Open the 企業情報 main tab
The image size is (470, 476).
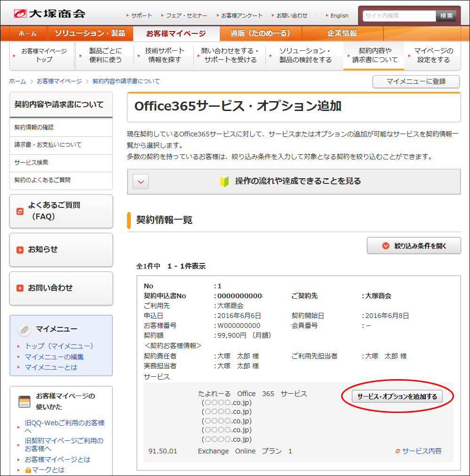tap(342, 33)
